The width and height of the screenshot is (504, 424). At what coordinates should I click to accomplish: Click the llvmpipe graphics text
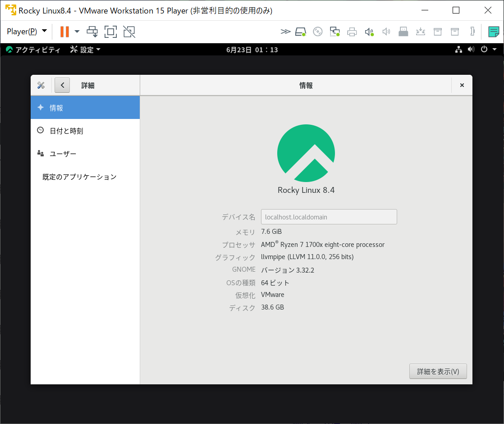307,257
